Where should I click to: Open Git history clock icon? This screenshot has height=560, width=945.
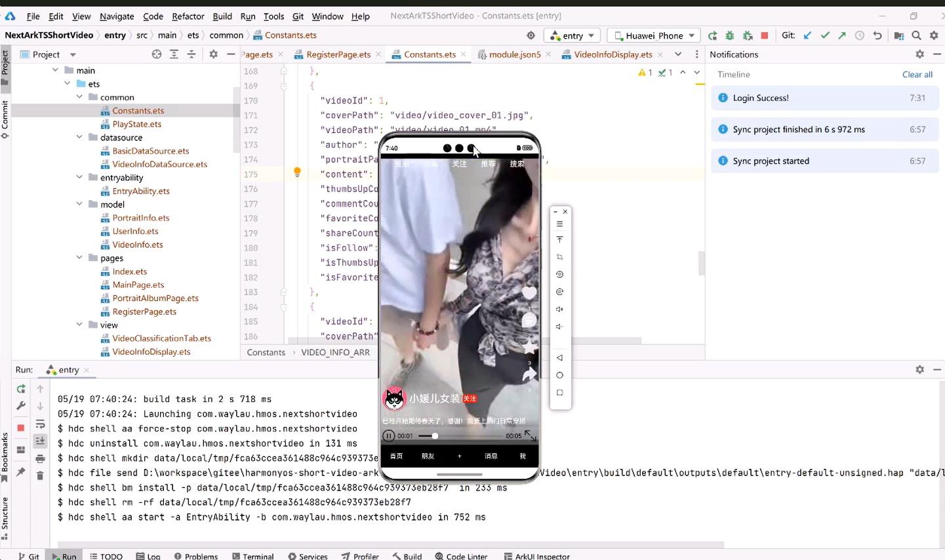coord(860,35)
